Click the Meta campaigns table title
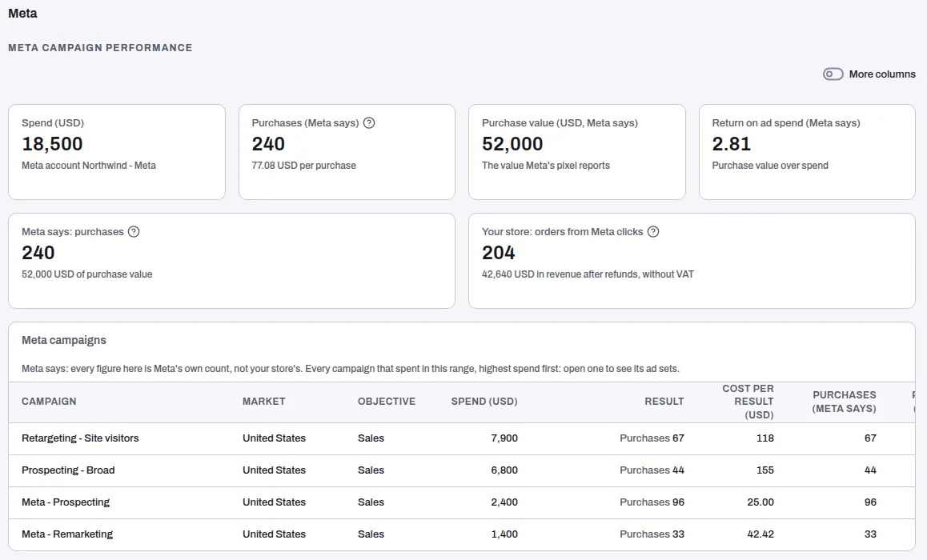The width and height of the screenshot is (927, 560). point(64,340)
